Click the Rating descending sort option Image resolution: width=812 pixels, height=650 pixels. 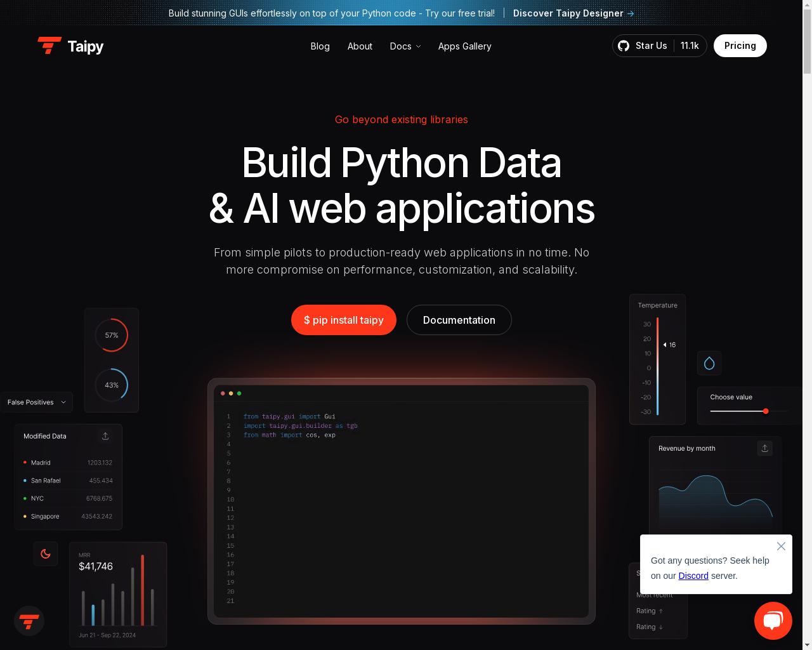[x=650, y=627]
